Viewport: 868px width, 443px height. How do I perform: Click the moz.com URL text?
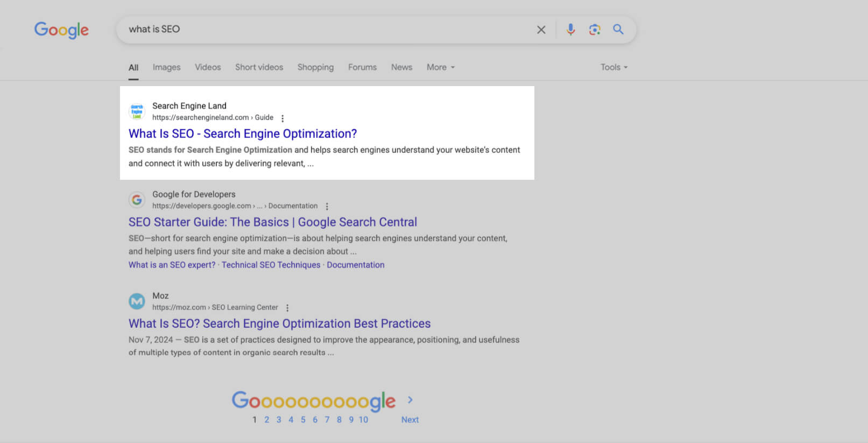[215, 307]
